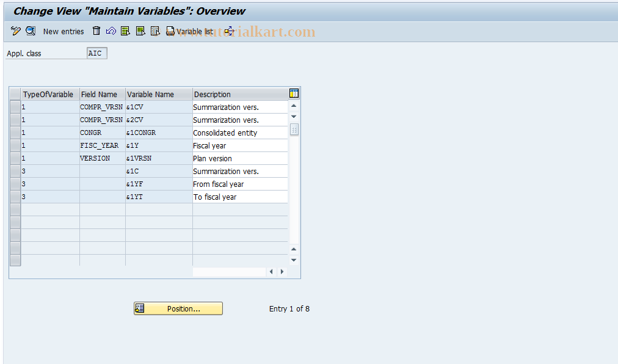Click the Position... button

(x=178, y=308)
